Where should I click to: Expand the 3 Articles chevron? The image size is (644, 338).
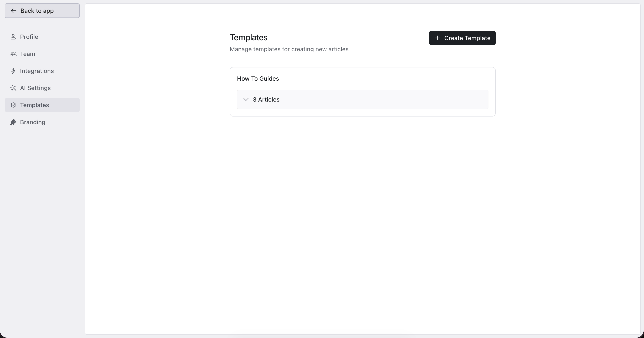246,99
